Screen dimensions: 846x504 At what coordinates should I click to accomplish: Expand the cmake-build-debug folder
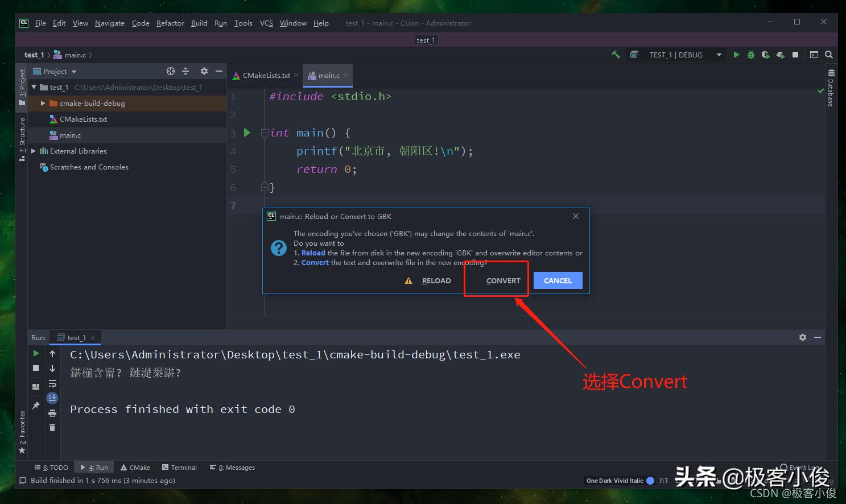43,104
